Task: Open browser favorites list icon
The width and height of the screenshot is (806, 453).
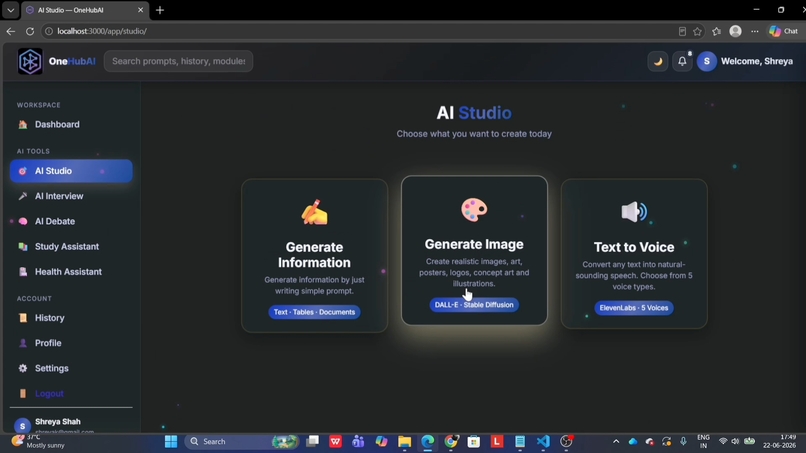Action: click(x=717, y=31)
